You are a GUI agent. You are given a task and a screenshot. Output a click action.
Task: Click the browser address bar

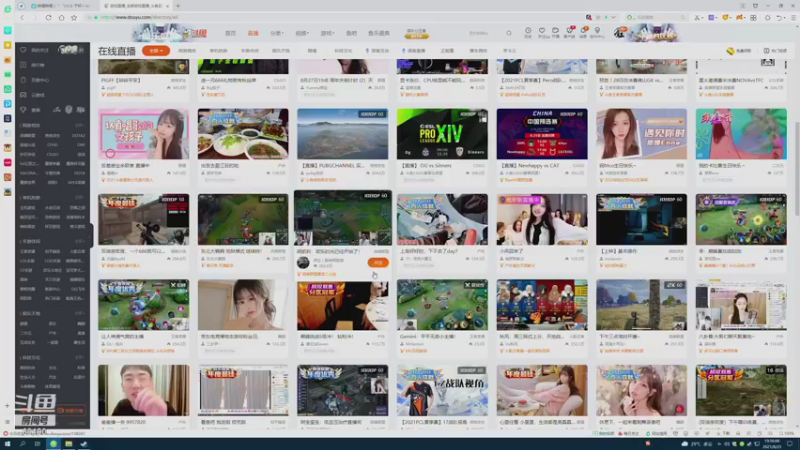pyautogui.click(x=337, y=17)
